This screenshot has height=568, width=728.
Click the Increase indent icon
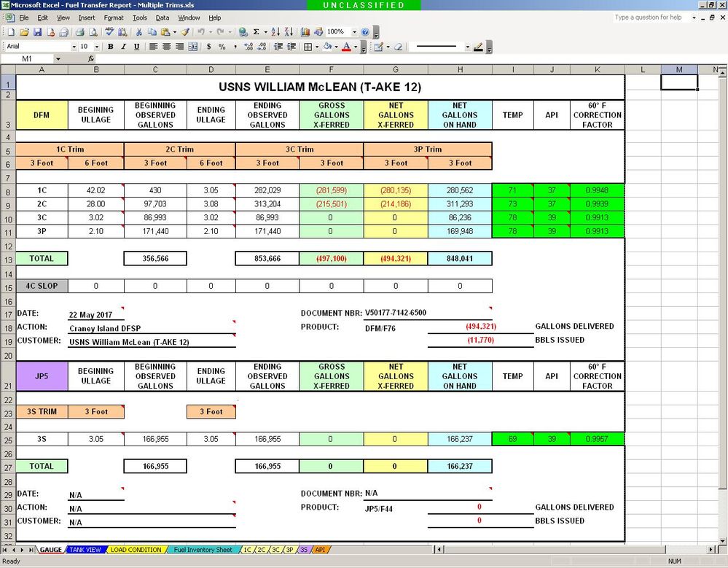(291, 47)
